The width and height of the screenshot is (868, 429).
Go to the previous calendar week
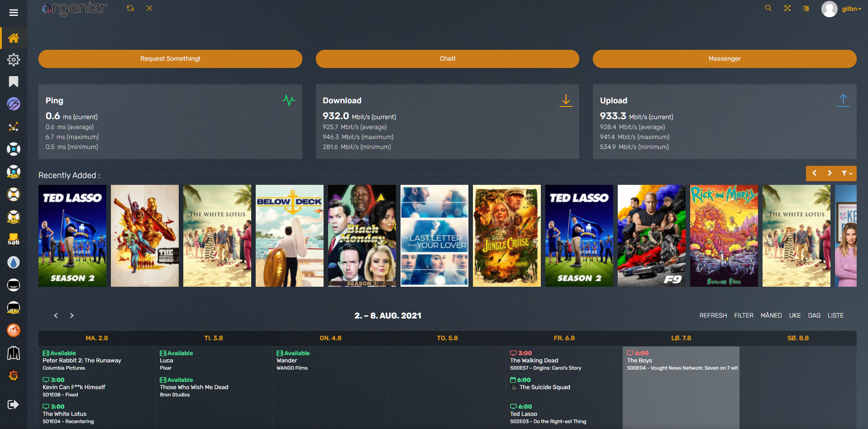coord(56,316)
